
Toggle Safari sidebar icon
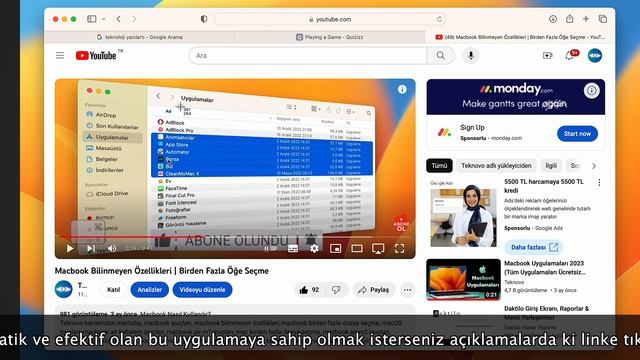[x=92, y=19]
